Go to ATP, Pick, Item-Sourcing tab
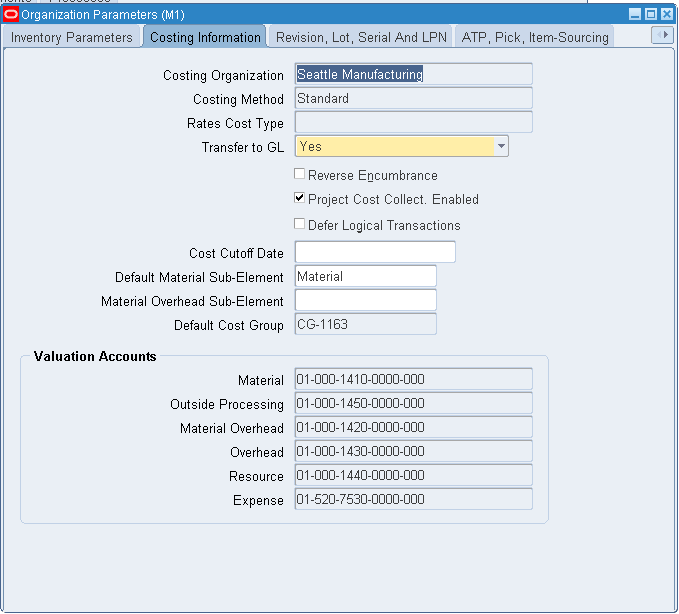 (535, 37)
